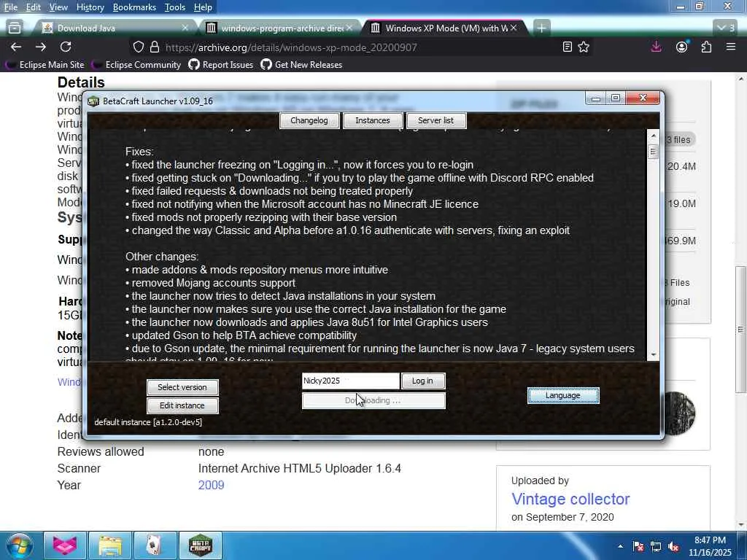Open Eclipse Community bookmark
Screen dimensions: 747x560
(x=137, y=65)
